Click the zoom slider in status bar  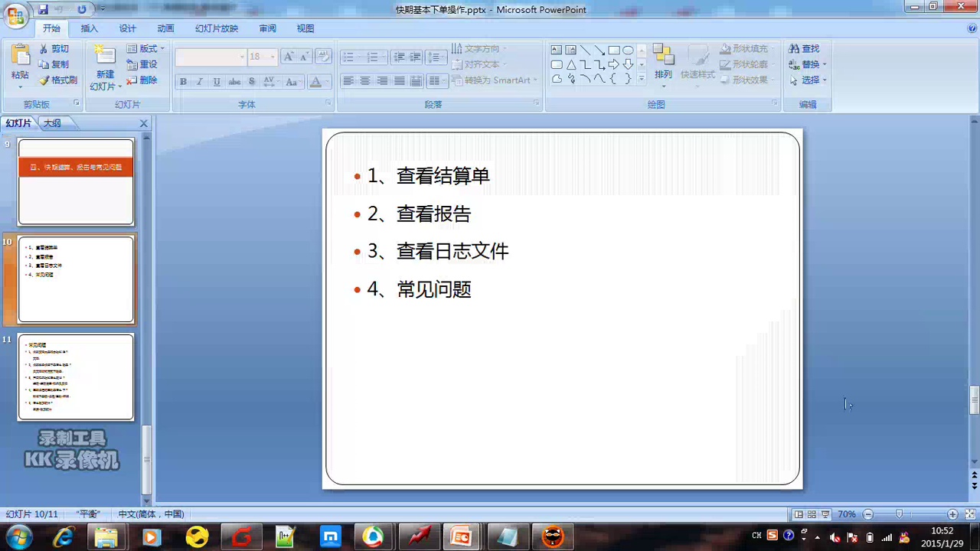[x=900, y=514]
